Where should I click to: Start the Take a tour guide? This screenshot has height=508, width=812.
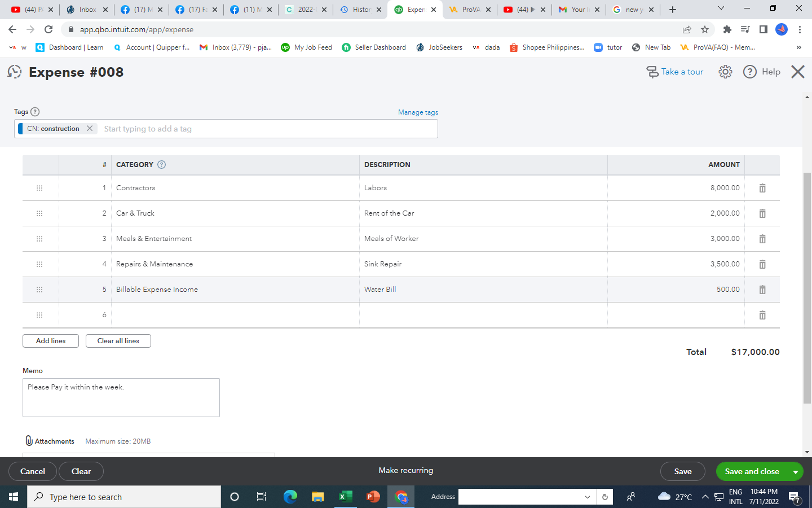pos(675,72)
